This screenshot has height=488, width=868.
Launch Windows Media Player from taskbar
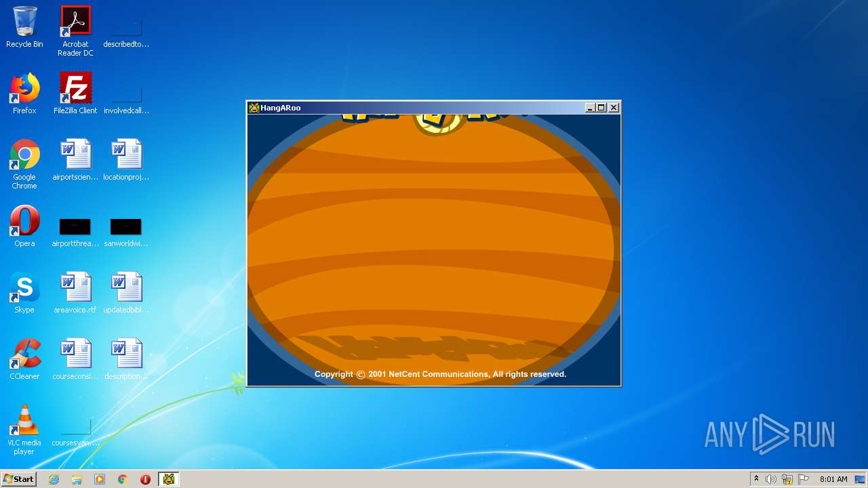pos(100,479)
